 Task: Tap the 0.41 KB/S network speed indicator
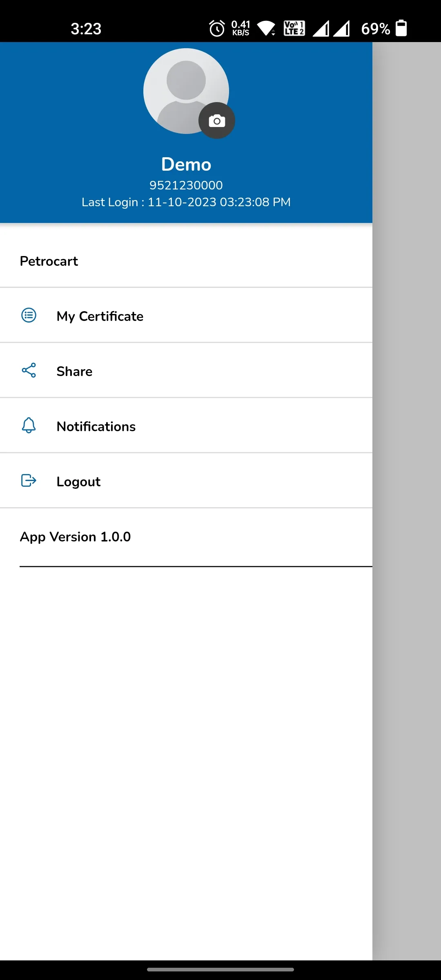241,28
